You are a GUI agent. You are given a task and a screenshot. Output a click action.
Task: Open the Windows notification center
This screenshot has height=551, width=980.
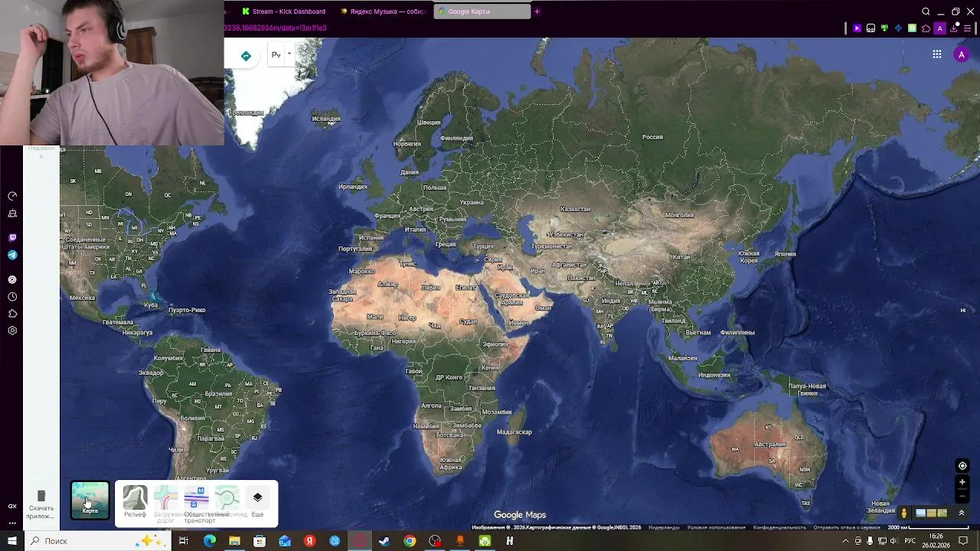[964, 541]
